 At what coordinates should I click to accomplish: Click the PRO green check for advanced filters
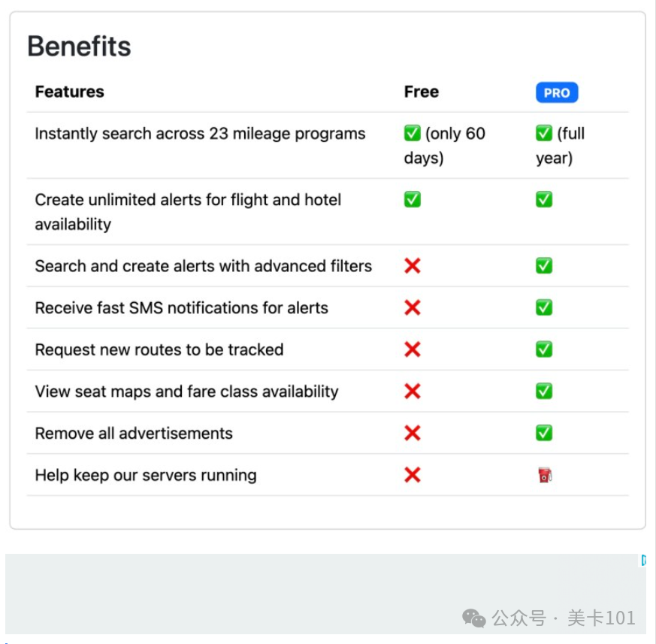tap(544, 266)
